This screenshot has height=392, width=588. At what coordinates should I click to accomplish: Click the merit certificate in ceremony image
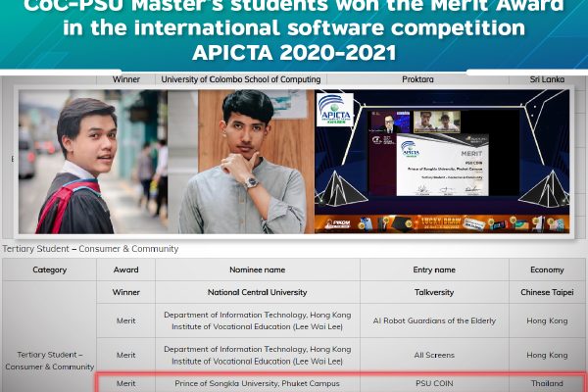pos(443,165)
